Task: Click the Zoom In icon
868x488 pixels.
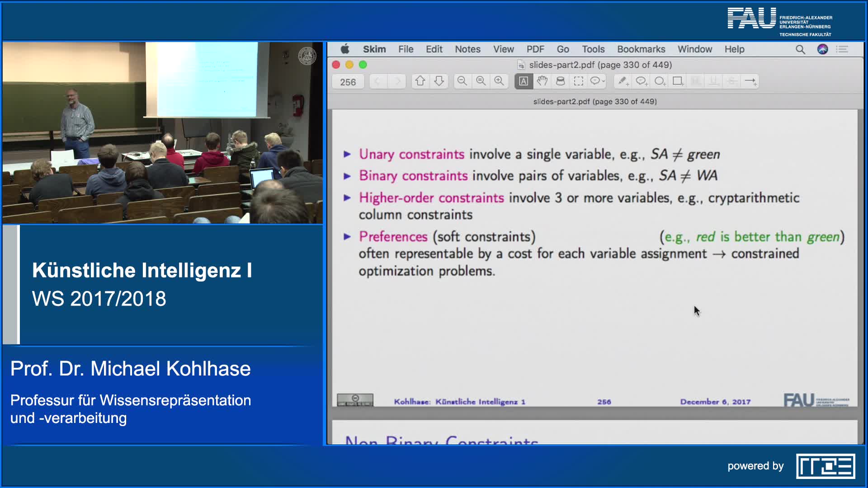Action: click(x=500, y=81)
